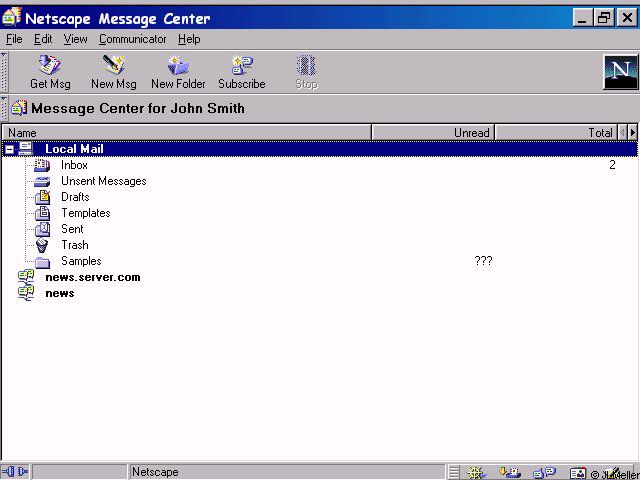Click the ??? unread value for Samples
This screenshot has width=640, height=480.
483,261
